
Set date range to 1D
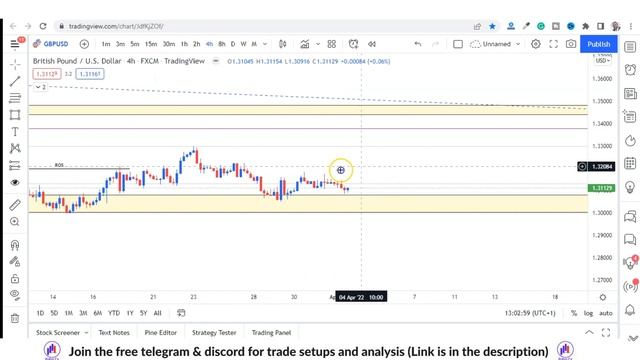pos(40,313)
